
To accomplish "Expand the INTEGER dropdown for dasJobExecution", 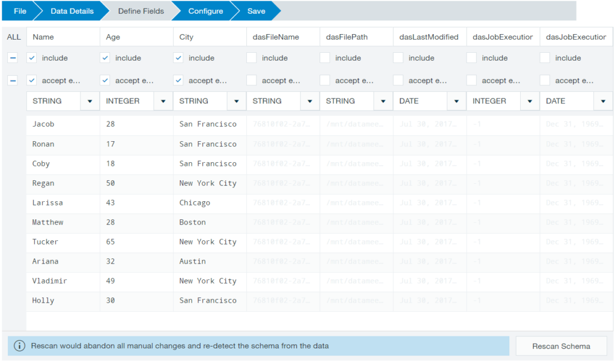I will [x=529, y=101].
